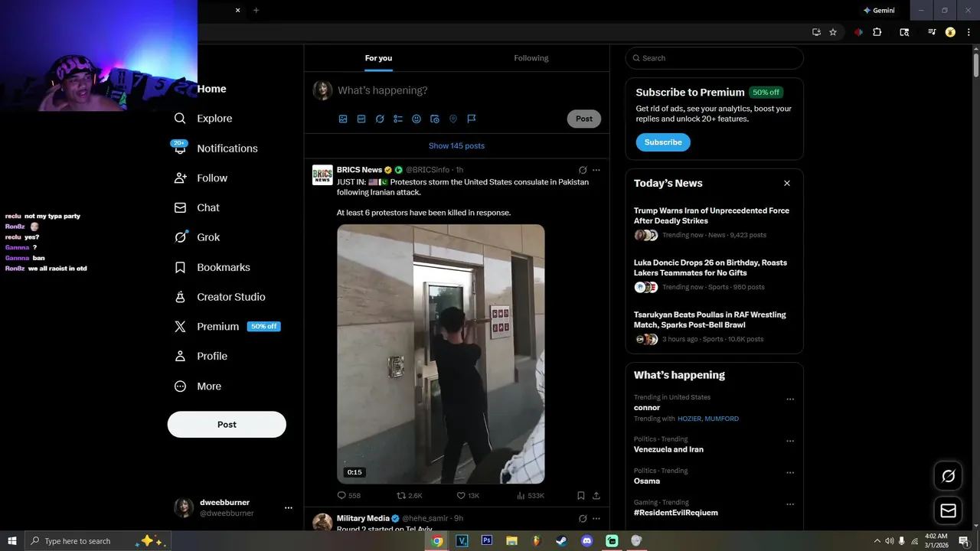
Task: Click the flag icon in composer
Action: (x=472, y=119)
